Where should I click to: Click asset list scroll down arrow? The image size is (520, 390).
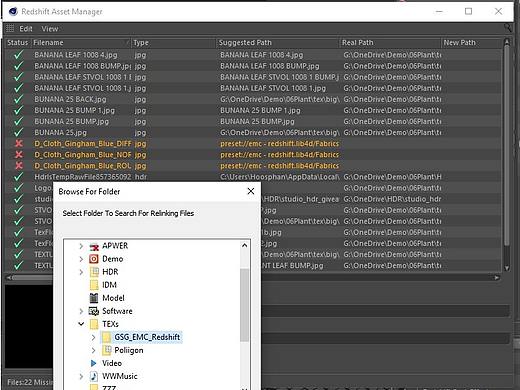pyautogui.click(x=507, y=267)
